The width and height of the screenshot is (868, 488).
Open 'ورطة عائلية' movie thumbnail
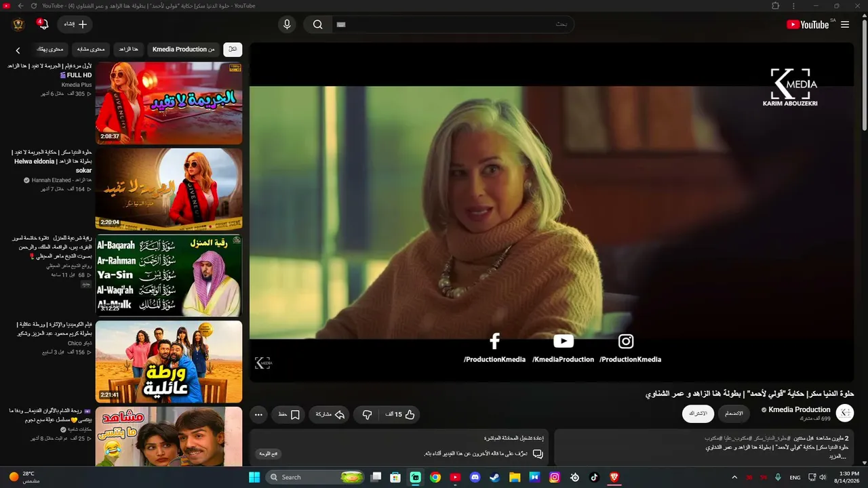(169, 361)
